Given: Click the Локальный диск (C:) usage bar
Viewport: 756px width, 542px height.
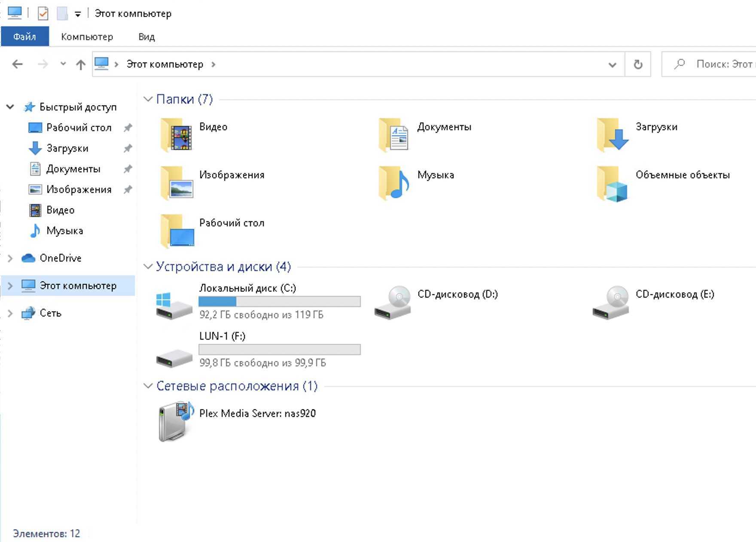Looking at the screenshot, I should (x=279, y=301).
